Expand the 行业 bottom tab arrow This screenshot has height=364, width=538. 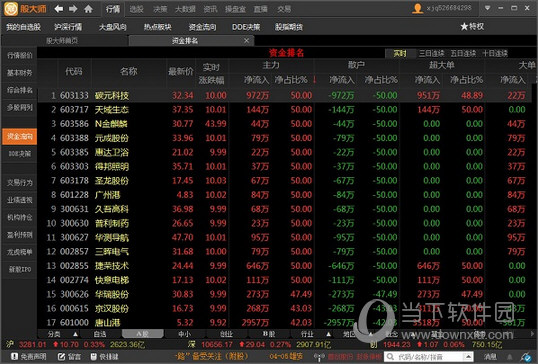tap(329, 334)
